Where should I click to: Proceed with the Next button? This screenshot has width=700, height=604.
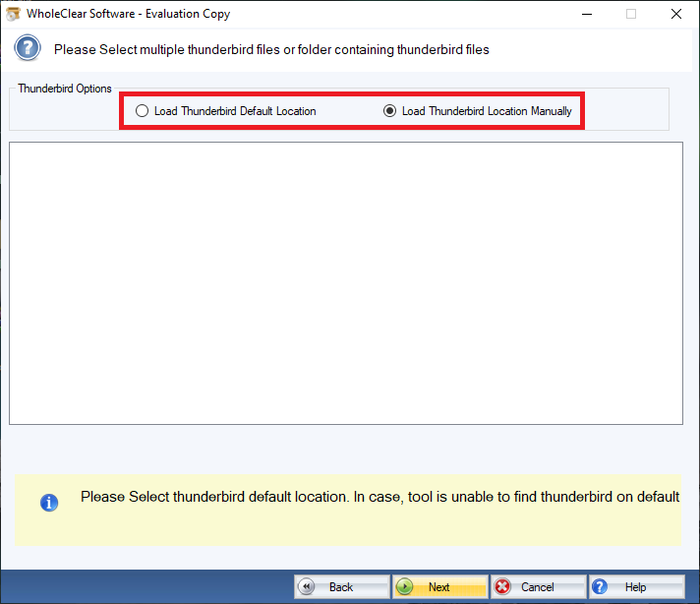pos(440,586)
